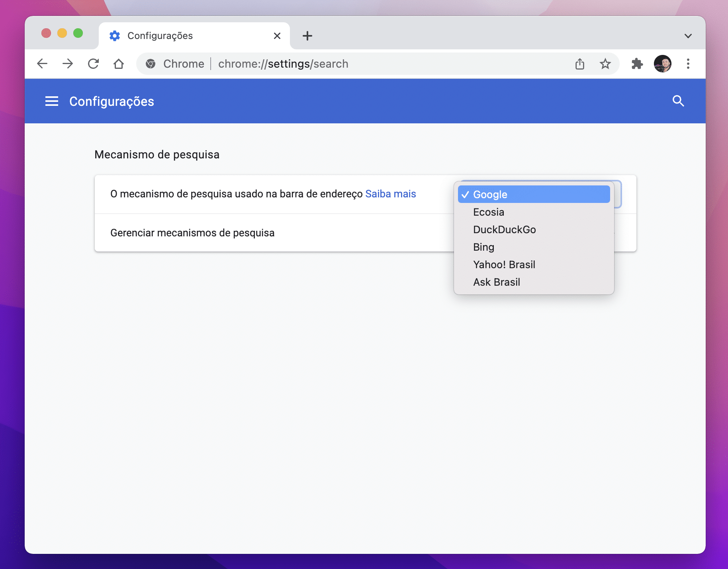The image size is (728, 569).
Task: Click the Mecanismo de pesquisa heading
Action: click(x=157, y=154)
